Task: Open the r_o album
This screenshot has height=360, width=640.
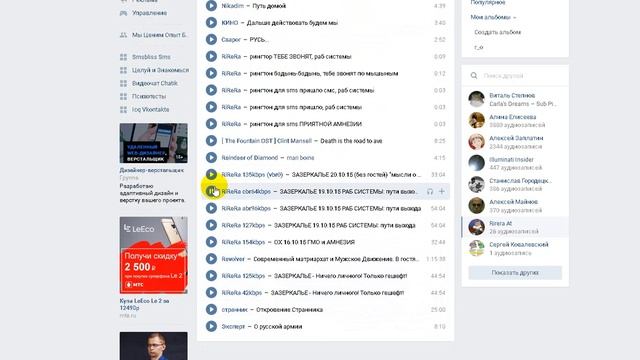Action: point(479,47)
